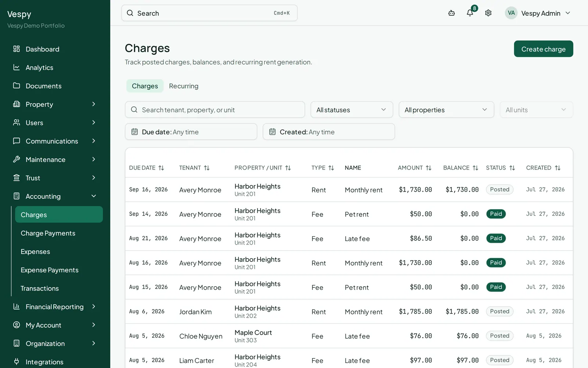
Task: Sort by Tenant column arrows
Action: tap(207, 168)
